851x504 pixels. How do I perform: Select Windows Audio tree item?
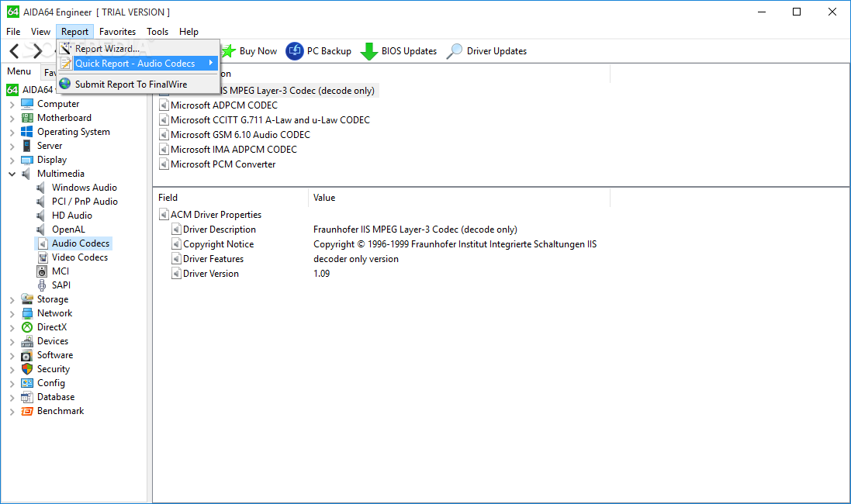[x=84, y=188]
